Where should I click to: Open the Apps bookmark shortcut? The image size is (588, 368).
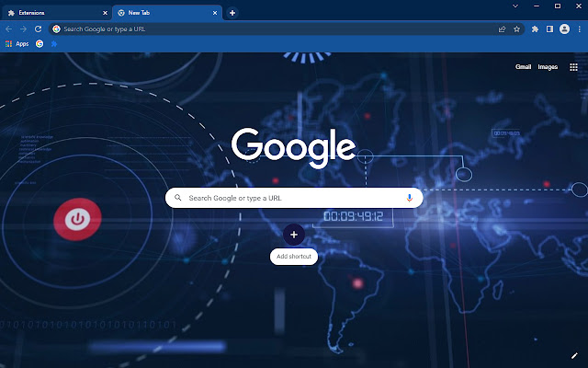[x=17, y=44]
